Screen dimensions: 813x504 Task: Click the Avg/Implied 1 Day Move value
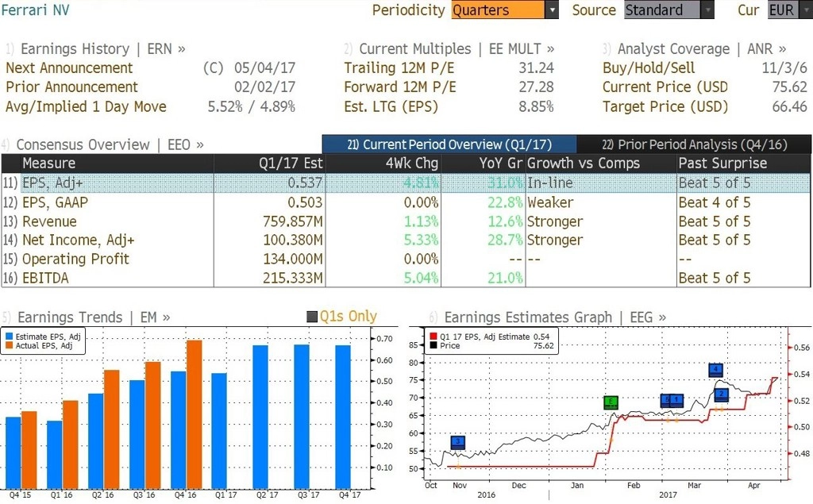[252, 107]
